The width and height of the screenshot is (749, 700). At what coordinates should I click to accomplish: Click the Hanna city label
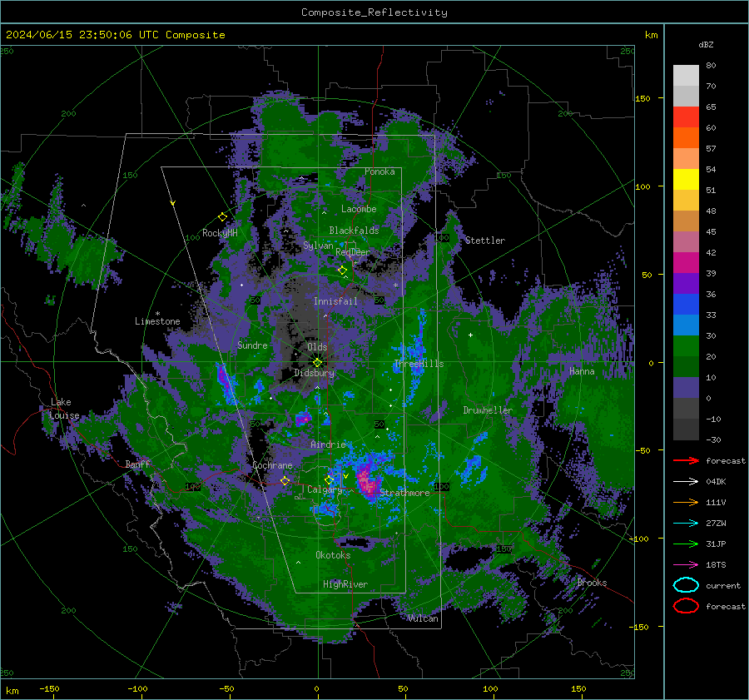coord(582,371)
